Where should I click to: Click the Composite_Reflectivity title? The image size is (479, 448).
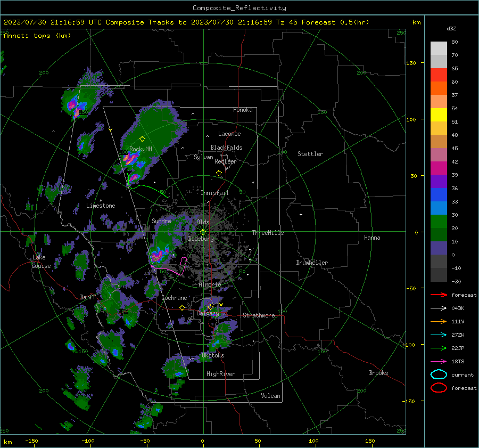tap(239, 8)
